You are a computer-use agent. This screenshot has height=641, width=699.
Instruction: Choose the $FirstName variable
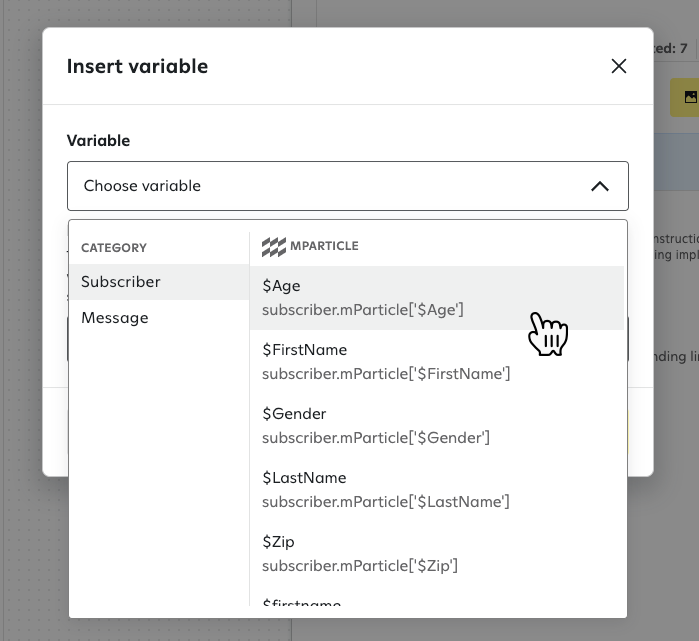[x=437, y=362]
